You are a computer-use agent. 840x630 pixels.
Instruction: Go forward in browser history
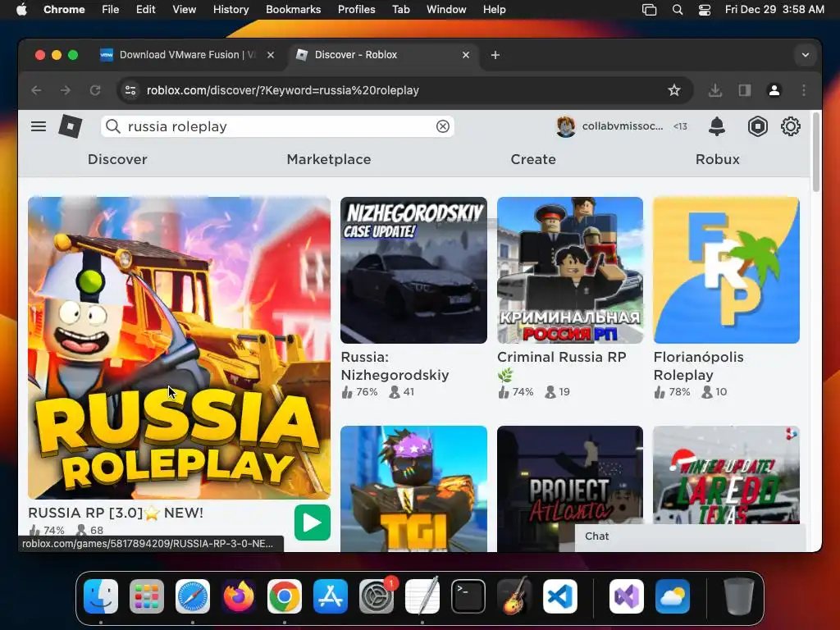[66, 90]
